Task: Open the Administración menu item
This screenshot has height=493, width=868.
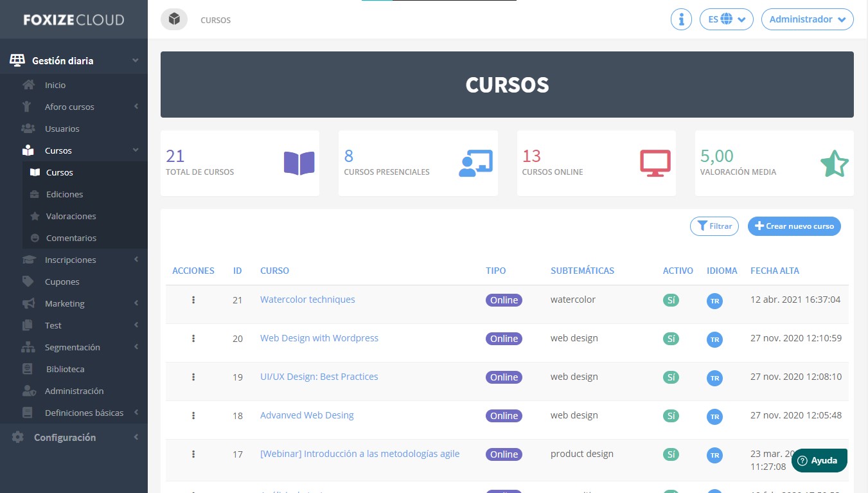Action: 73,391
